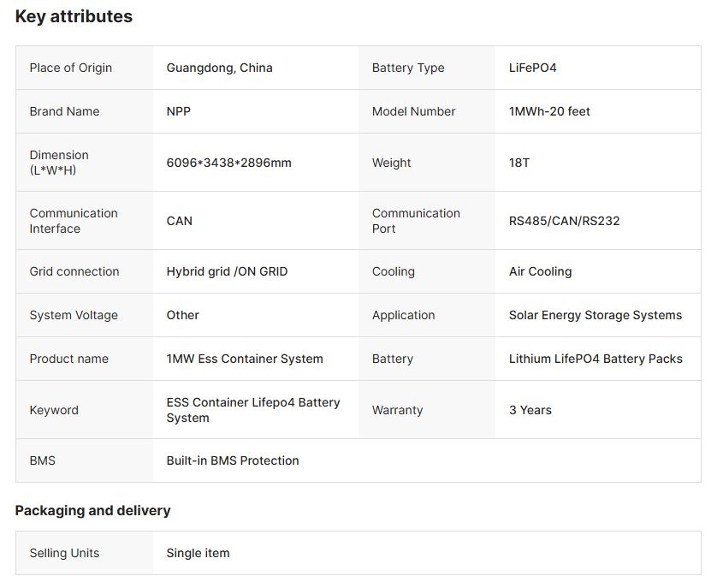Screen dimensions: 723x588
Task: Click Lithium LifePO4 Battery Packs value
Action: (596, 359)
